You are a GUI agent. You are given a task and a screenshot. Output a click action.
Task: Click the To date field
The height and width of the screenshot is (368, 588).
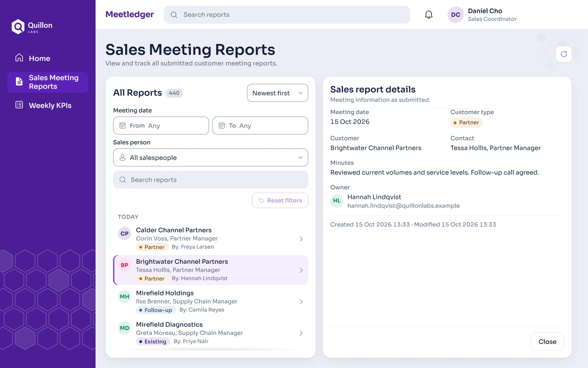(x=260, y=125)
